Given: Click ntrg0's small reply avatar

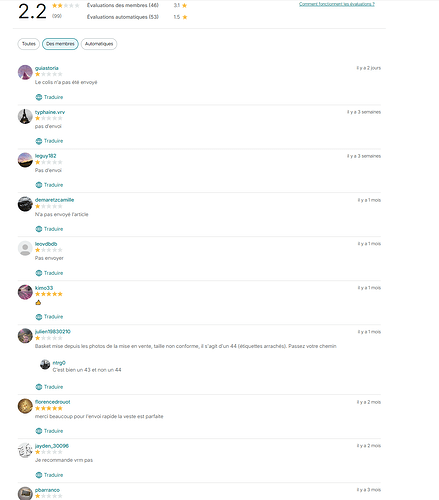Looking at the screenshot, I should 45,364.
